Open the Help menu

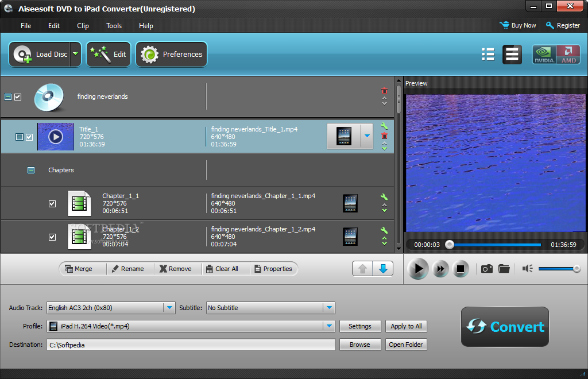tap(146, 26)
